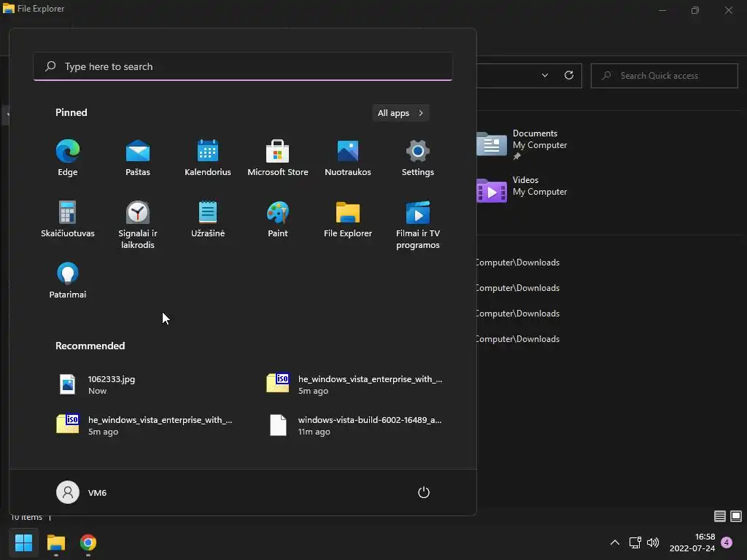Open the notification badge showing 4
This screenshot has height=560, width=747.
[x=727, y=542]
